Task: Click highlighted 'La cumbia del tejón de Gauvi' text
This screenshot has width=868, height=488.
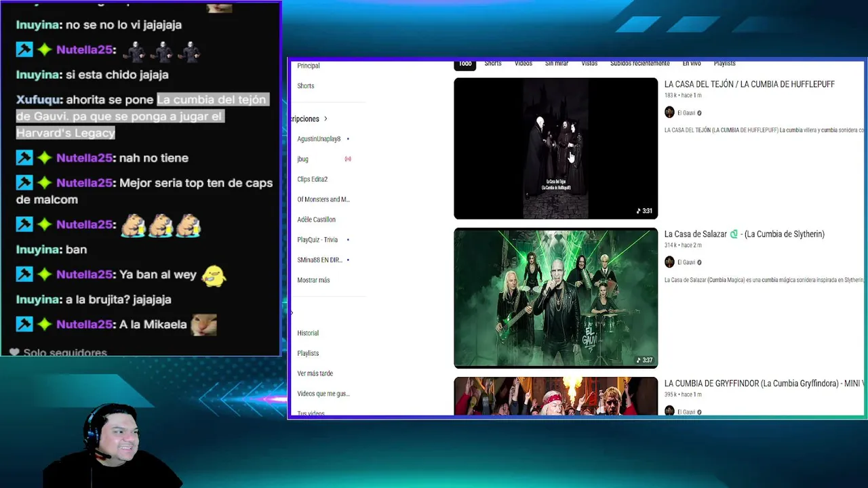Action: (142, 117)
